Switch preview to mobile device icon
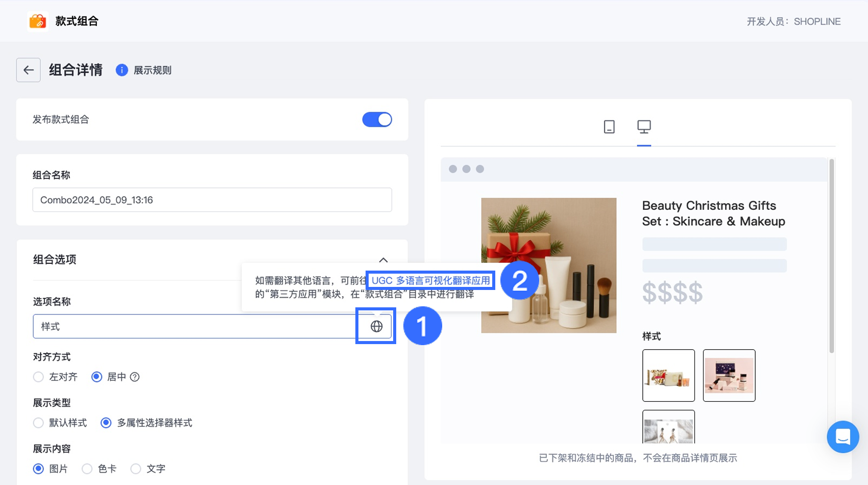This screenshot has height=485, width=868. click(x=609, y=127)
